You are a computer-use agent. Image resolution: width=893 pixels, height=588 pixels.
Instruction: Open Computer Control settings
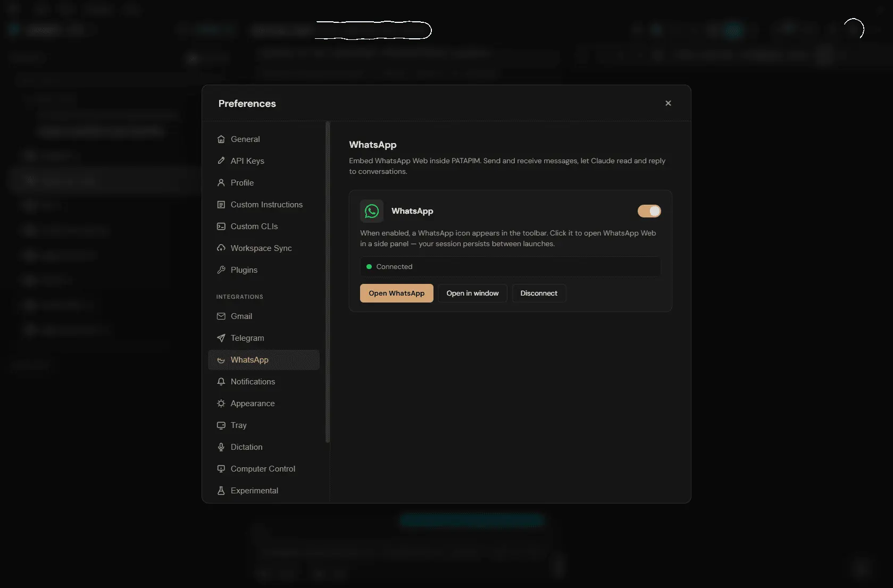tap(264, 469)
